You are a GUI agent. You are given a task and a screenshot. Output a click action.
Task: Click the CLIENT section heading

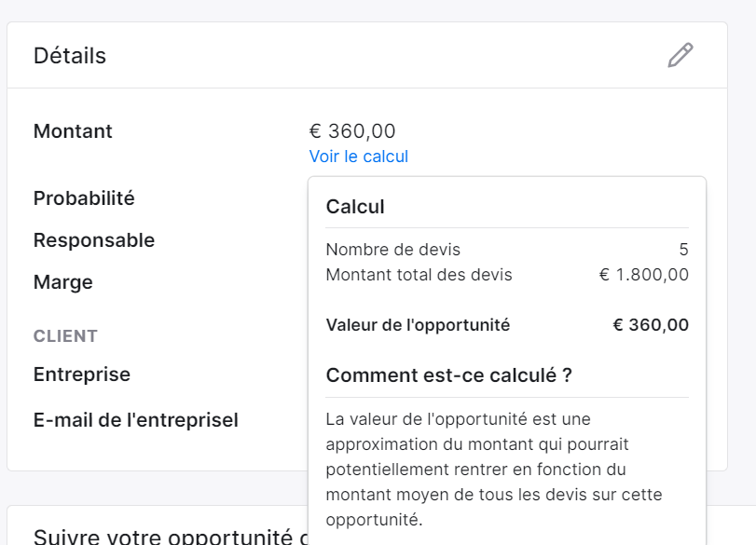65,336
